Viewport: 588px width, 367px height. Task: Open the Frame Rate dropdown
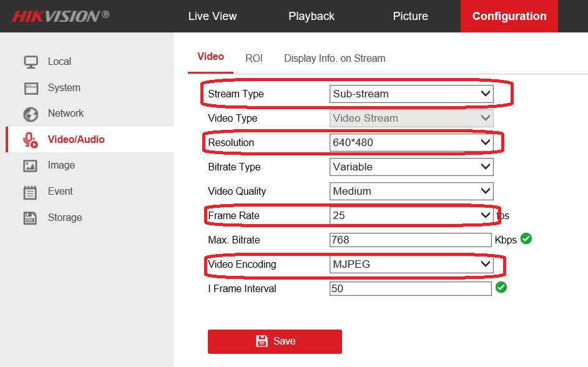(x=411, y=216)
